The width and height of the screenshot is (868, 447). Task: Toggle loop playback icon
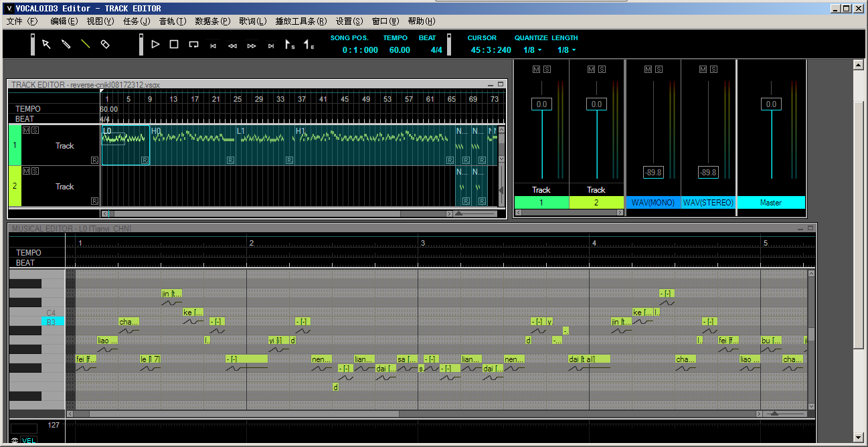pyautogui.click(x=193, y=45)
